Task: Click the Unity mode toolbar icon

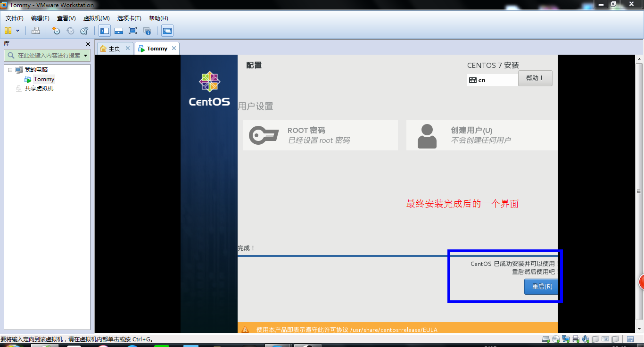Action: [x=147, y=31]
